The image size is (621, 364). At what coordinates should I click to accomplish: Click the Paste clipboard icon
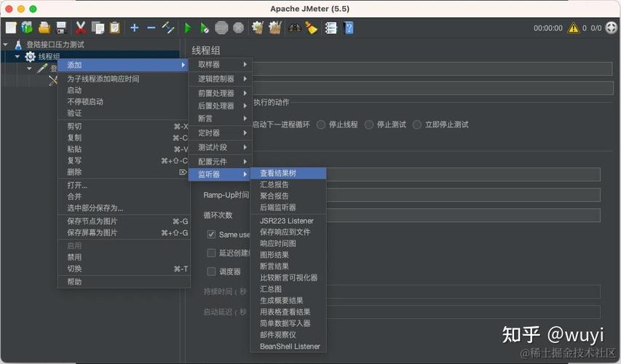click(x=115, y=28)
